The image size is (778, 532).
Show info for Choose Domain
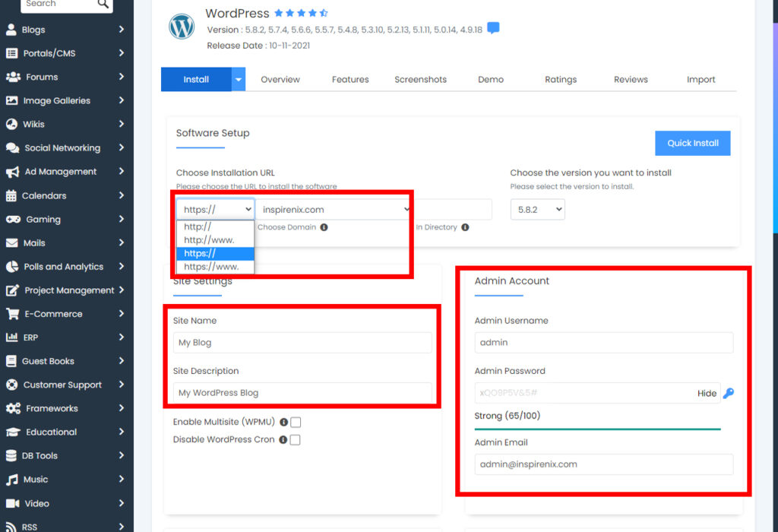coord(324,227)
